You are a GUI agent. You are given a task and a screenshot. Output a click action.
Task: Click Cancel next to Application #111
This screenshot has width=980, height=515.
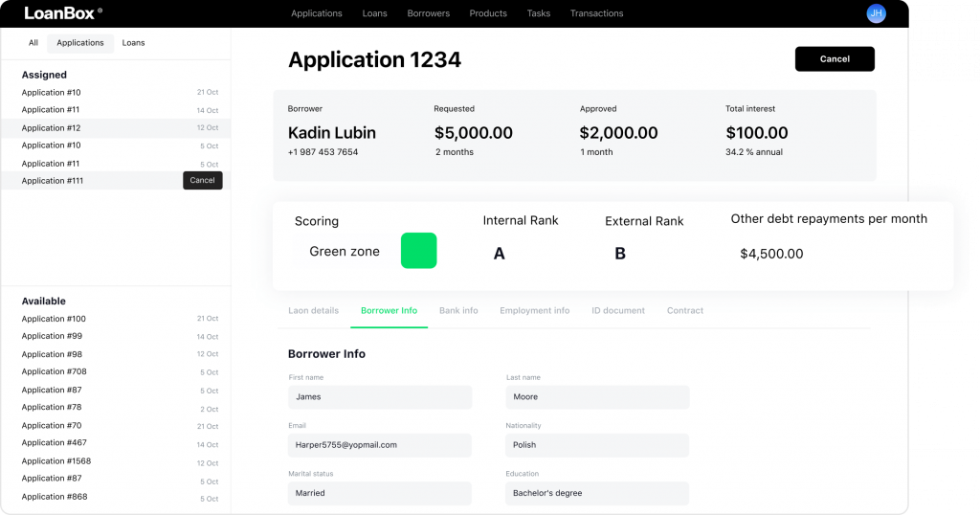pos(203,180)
